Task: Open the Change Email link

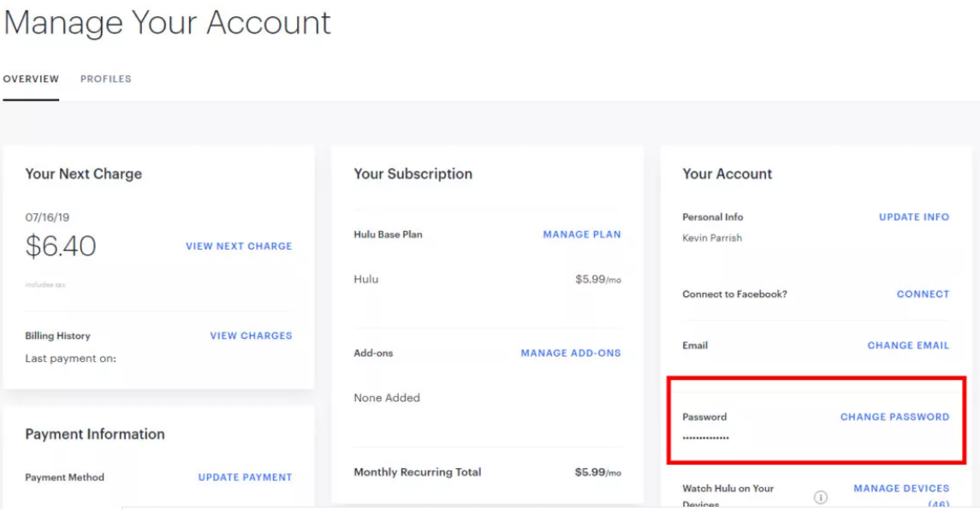Action: [x=908, y=345]
